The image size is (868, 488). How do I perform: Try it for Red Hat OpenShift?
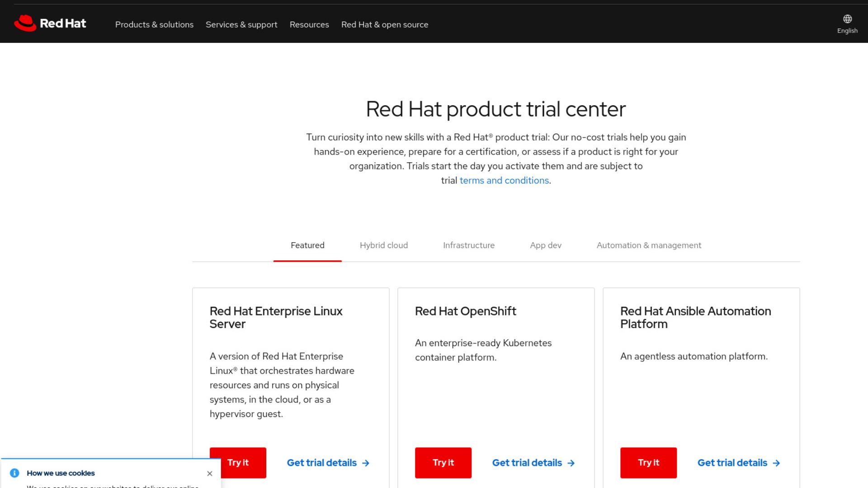tap(443, 463)
